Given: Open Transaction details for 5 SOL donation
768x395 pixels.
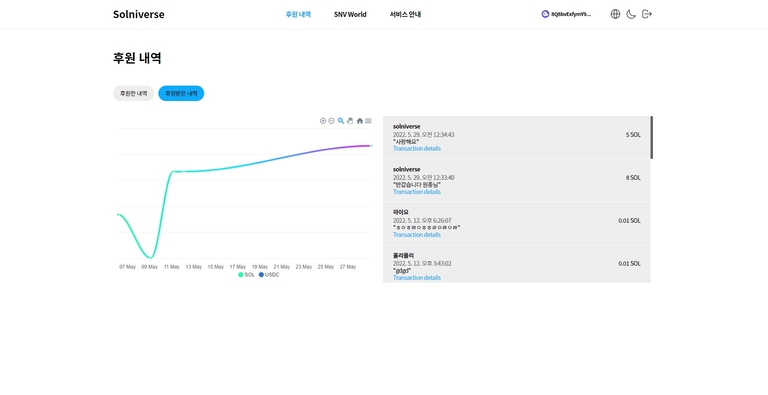Looking at the screenshot, I should coord(417,148).
